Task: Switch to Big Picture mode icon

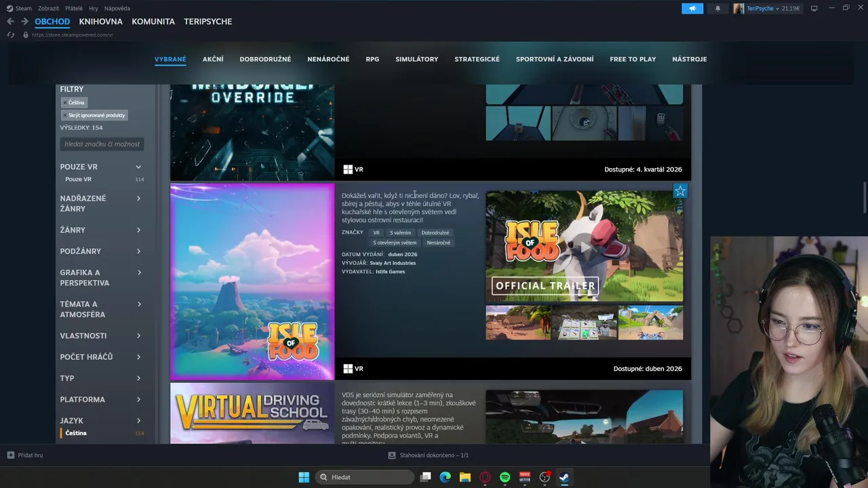Action: [814, 8]
